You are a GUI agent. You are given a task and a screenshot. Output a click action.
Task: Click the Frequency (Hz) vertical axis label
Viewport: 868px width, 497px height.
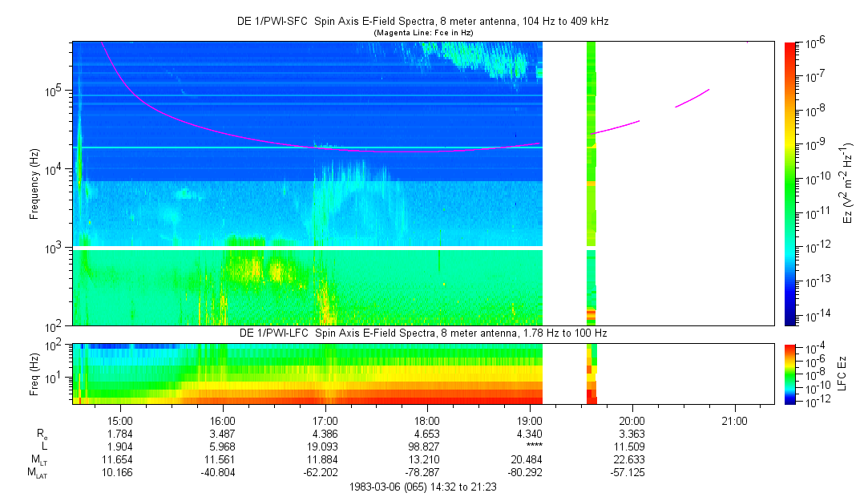tap(34, 184)
